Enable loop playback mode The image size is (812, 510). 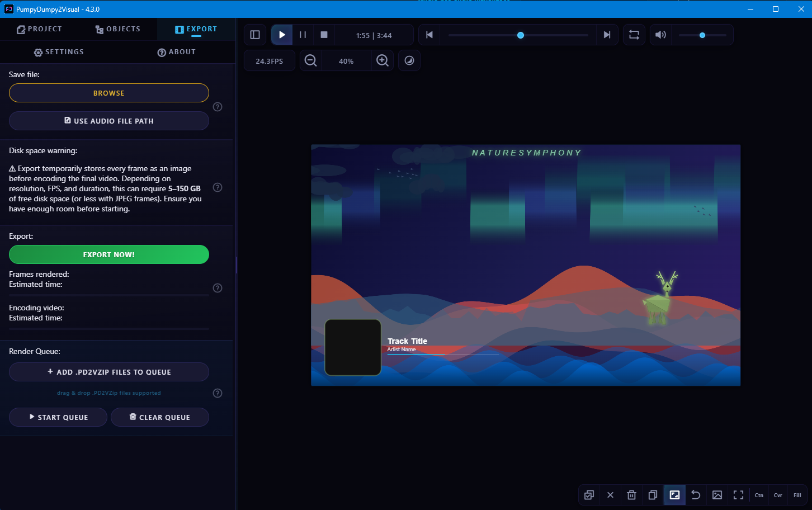click(x=634, y=34)
